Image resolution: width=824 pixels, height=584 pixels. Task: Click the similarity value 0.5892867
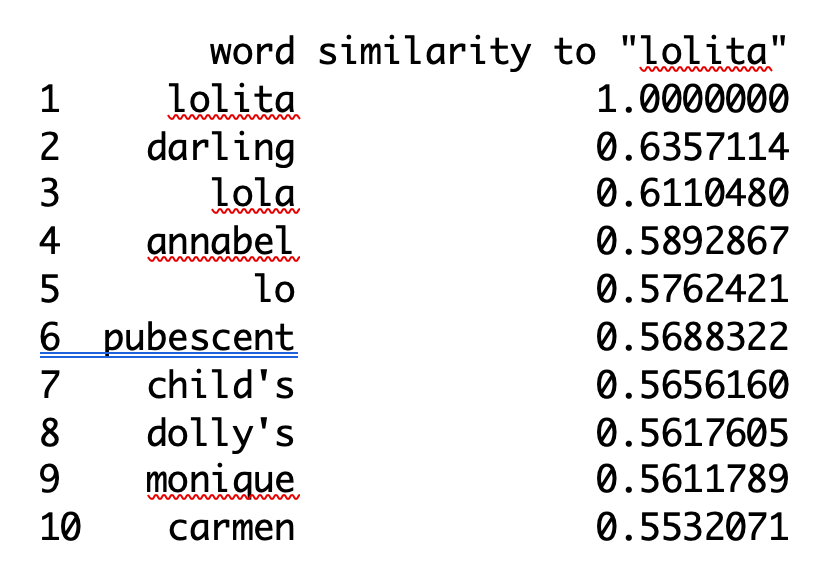tap(692, 242)
